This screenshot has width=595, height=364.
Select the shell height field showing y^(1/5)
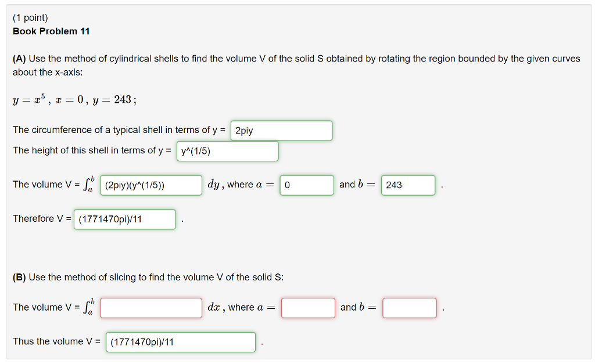(x=227, y=151)
